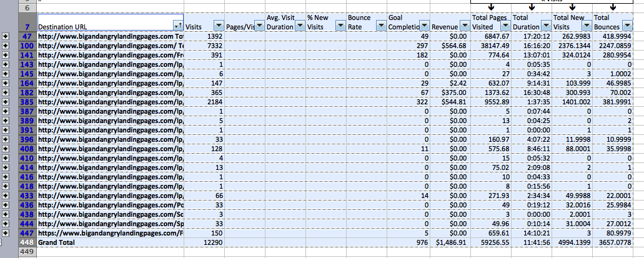This screenshot has height=258, width=644.
Task: Select row header 385
Action: pos(27,102)
